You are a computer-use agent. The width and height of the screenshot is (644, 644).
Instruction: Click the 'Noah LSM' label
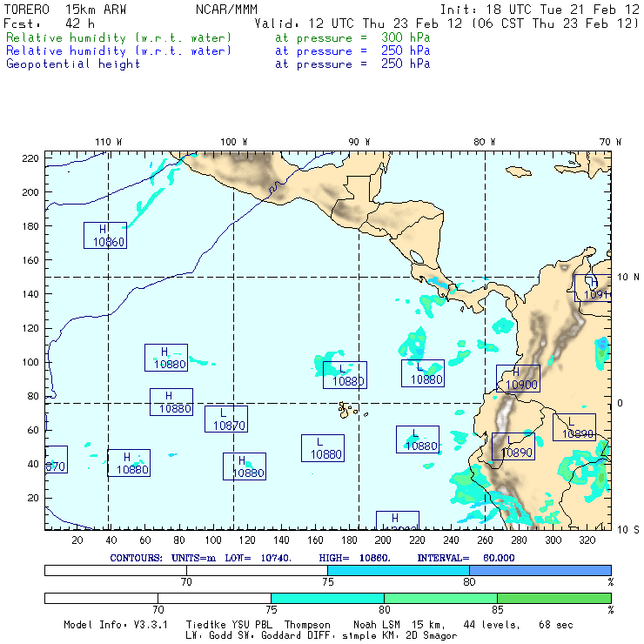377,625
